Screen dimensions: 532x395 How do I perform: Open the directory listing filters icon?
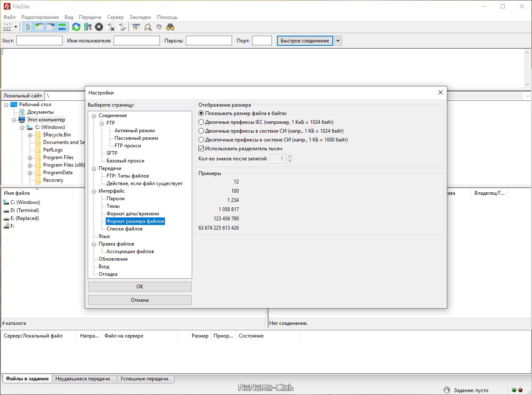pyautogui.click(x=136, y=27)
